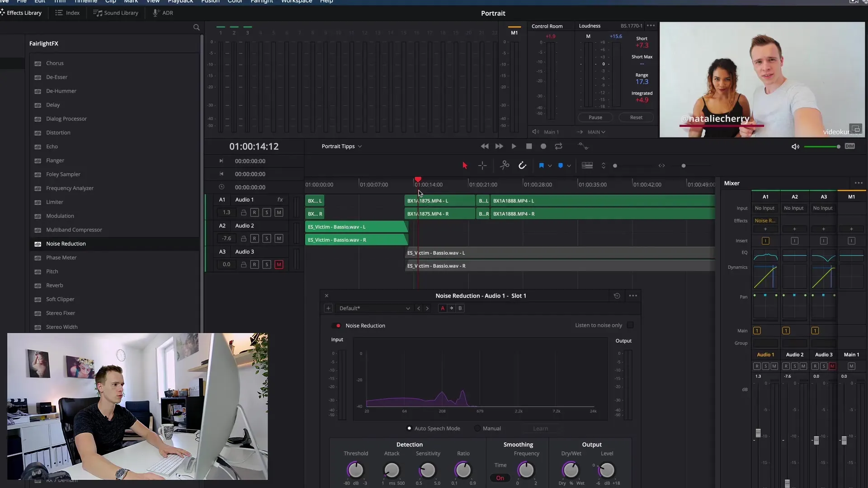Expand the marker color dropdown arrow

[569, 166]
